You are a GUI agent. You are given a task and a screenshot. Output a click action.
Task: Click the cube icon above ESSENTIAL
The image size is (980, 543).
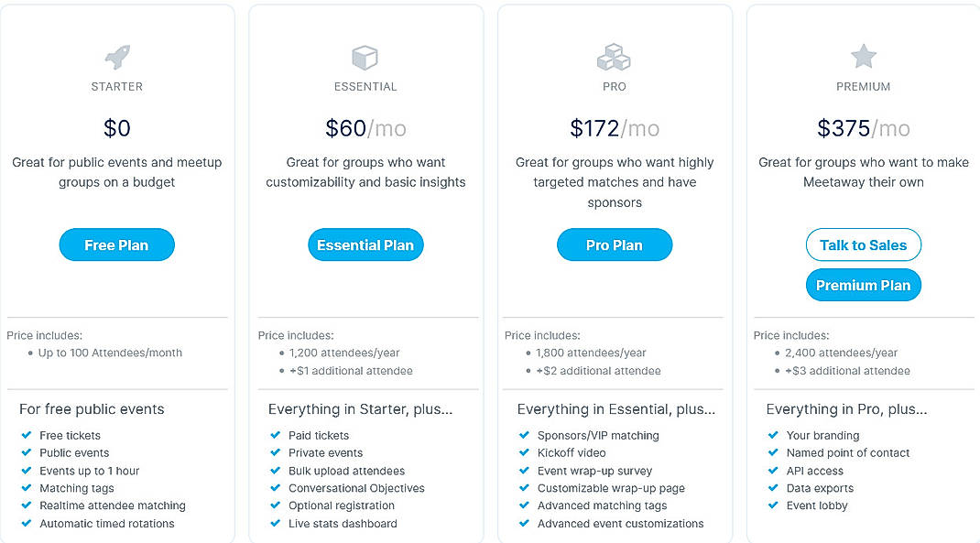point(365,55)
